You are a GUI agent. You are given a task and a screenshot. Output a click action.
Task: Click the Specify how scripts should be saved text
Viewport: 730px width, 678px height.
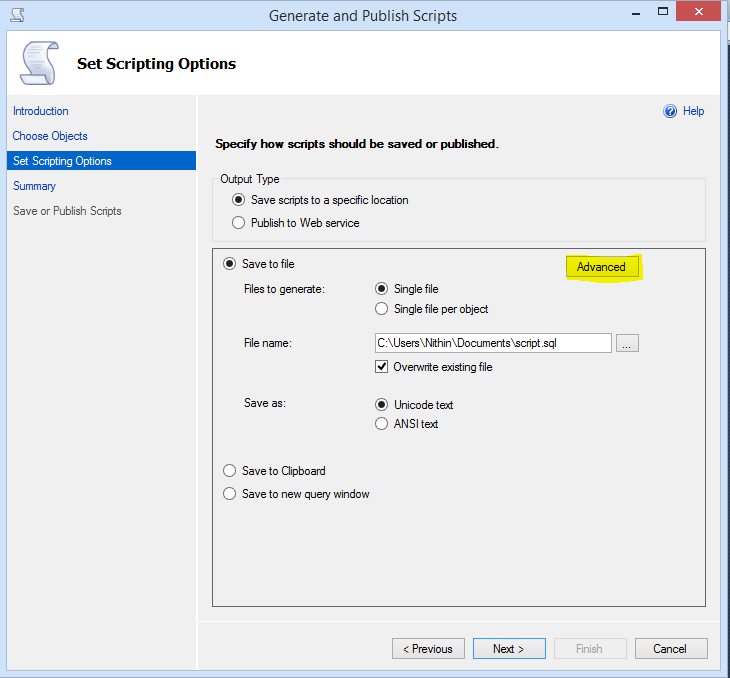357,144
